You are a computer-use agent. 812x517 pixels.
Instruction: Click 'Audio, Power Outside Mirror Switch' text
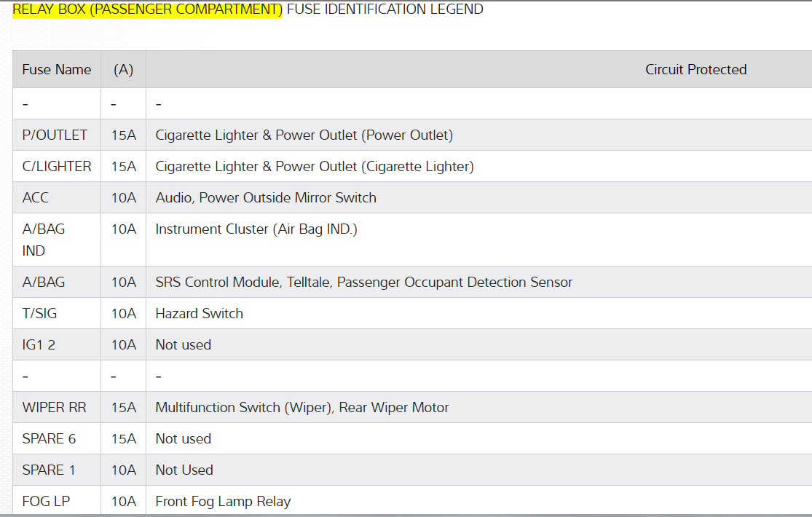pyautogui.click(x=266, y=197)
